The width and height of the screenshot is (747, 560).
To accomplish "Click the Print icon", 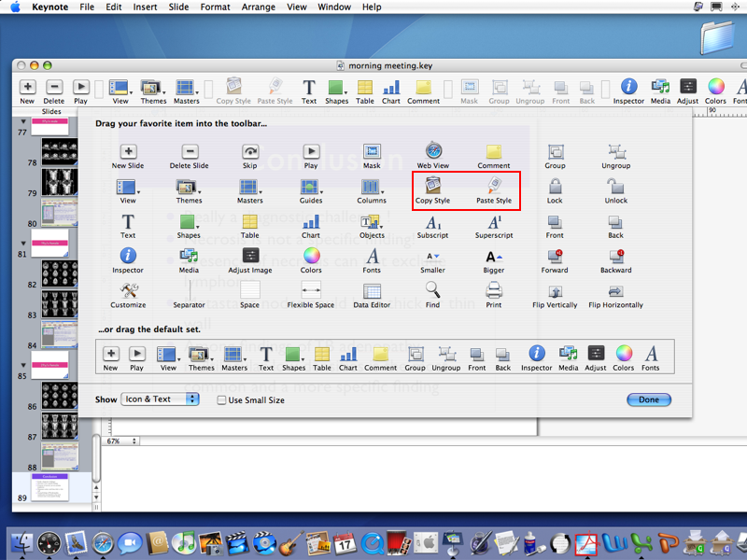I will [x=494, y=290].
